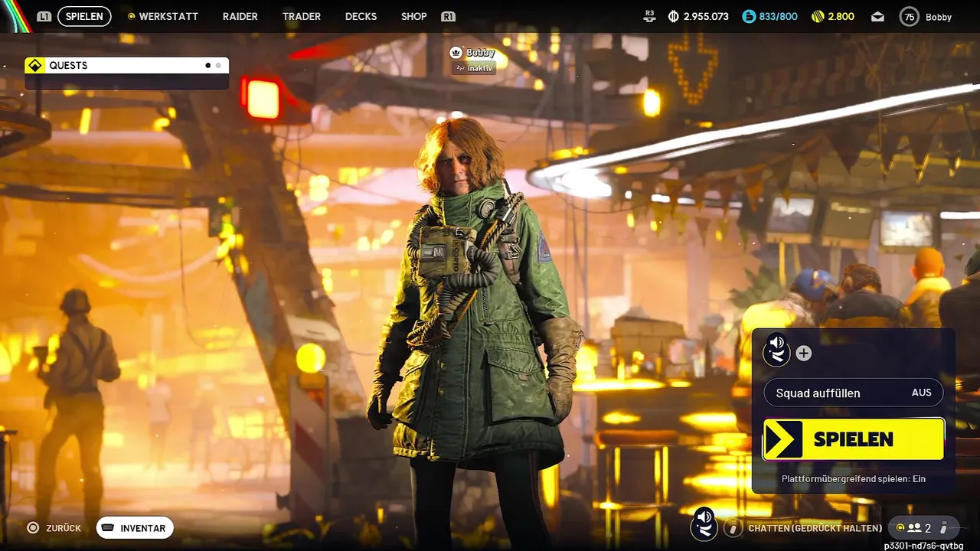Click the voice speaker avatar at bottom bar
Screen dimensions: 980x551
pyautogui.click(x=704, y=525)
